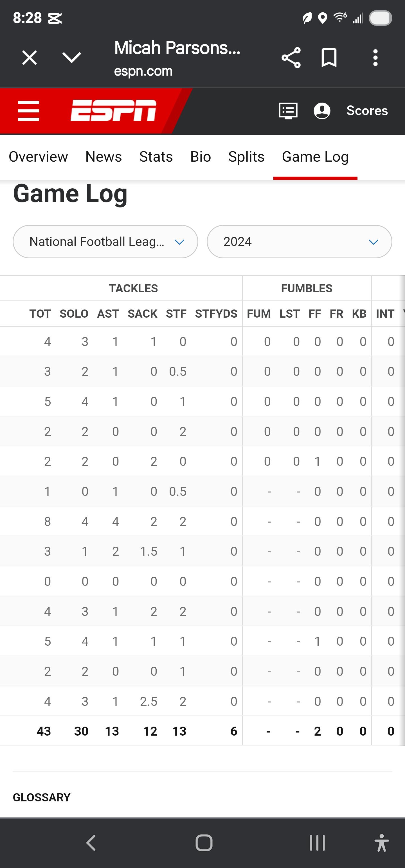The width and height of the screenshot is (405, 868).
Task: Open the Overview tab
Action: 38,157
